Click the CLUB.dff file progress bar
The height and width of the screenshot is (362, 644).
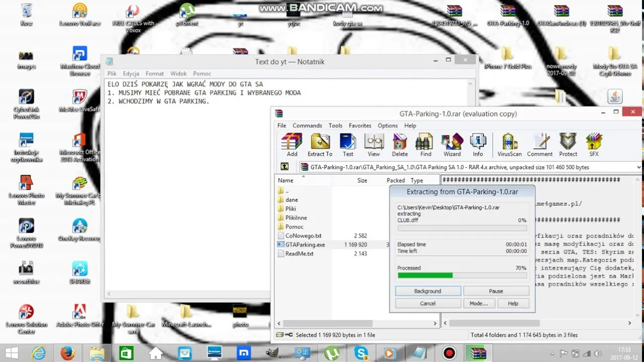pos(462,228)
